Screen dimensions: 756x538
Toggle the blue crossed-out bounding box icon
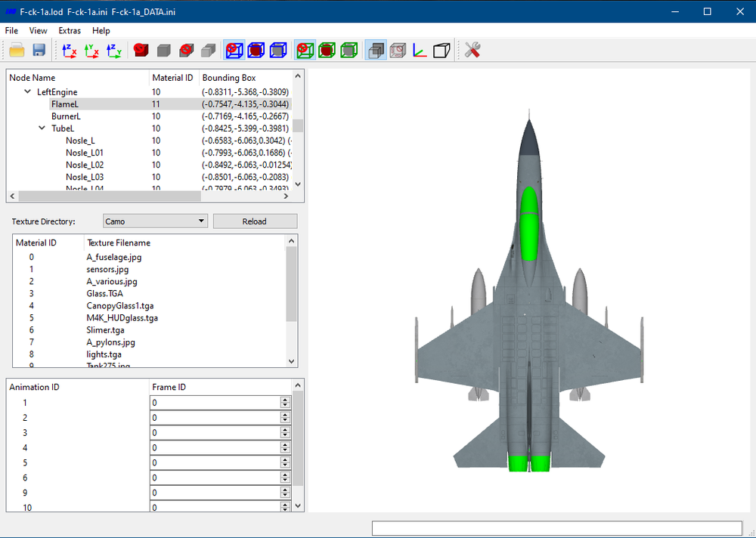[235, 50]
